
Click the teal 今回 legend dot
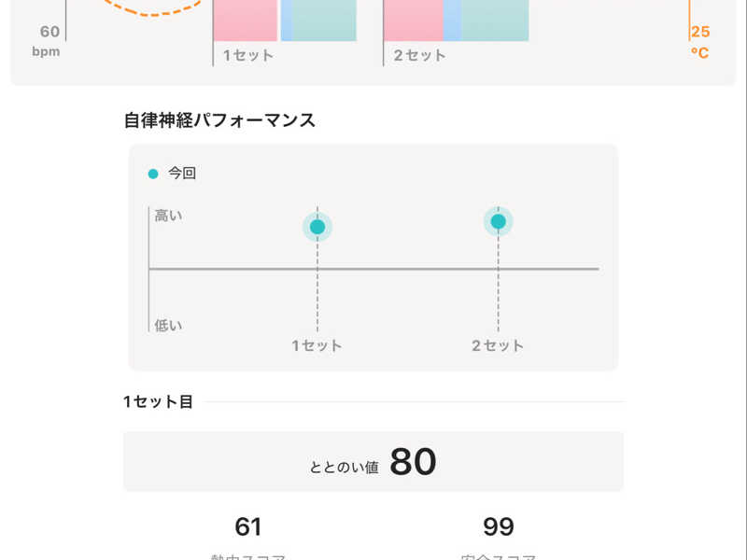(x=153, y=174)
